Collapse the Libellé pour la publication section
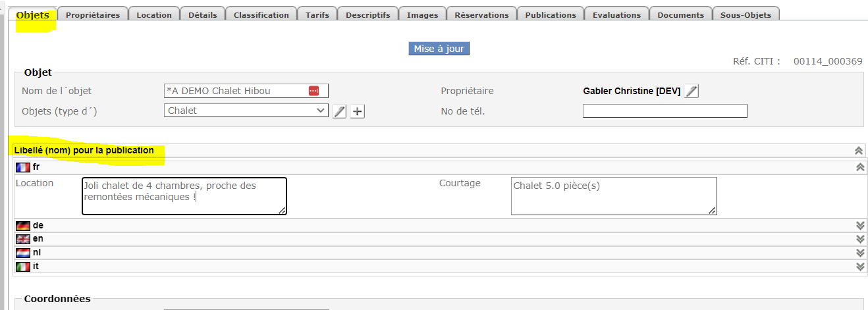 click(859, 151)
